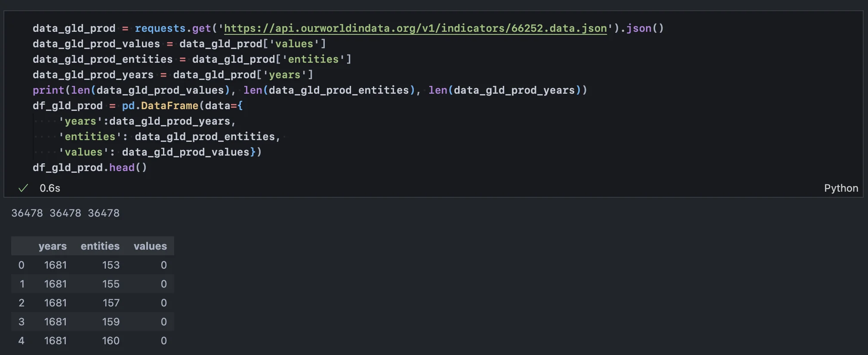Viewport: 868px width, 355px height.
Task: Click the 'values' column header
Action: pos(150,246)
